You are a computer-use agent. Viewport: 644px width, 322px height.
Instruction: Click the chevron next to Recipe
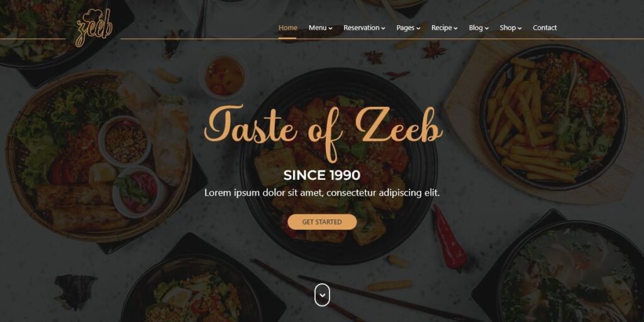pyautogui.click(x=456, y=28)
